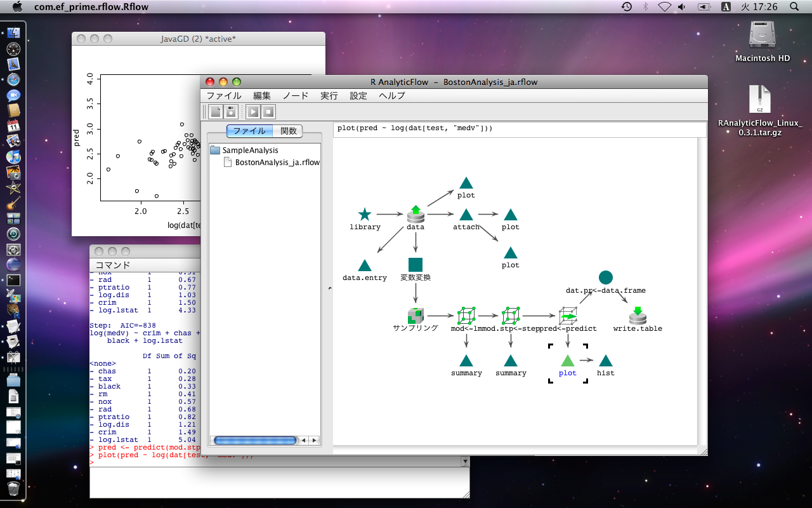Screen dimensions: 812x508
Task: Click the file tree horizontal scrollbar thumb
Action: 255,440
